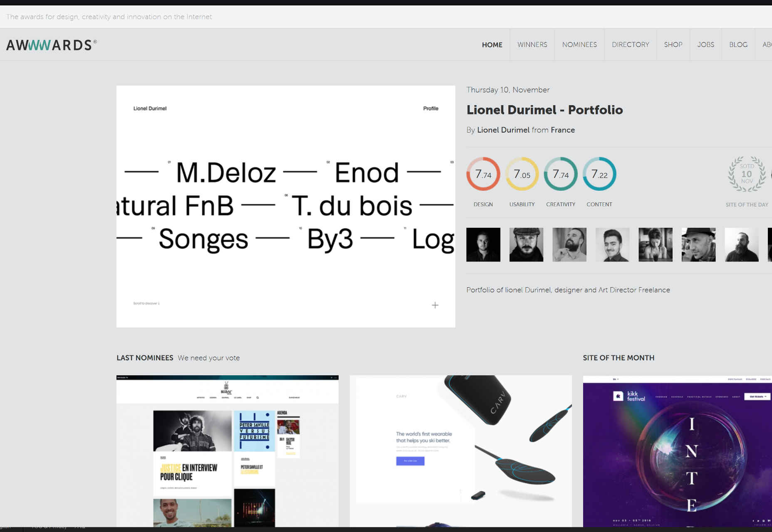Visit the SHOP page

(673, 45)
